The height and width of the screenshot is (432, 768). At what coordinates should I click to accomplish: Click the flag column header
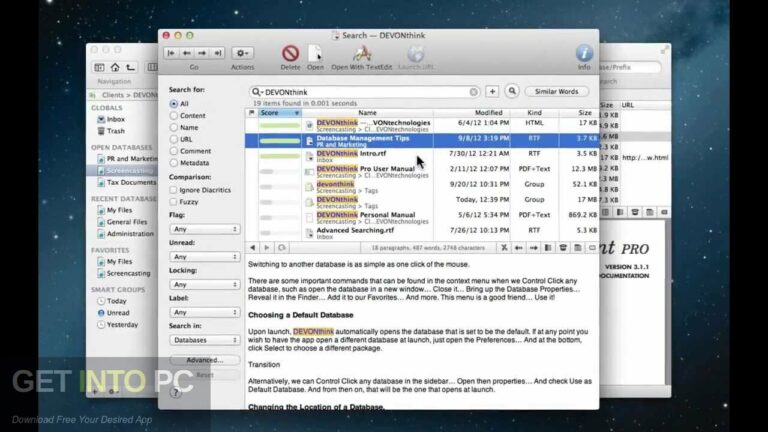point(252,113)
